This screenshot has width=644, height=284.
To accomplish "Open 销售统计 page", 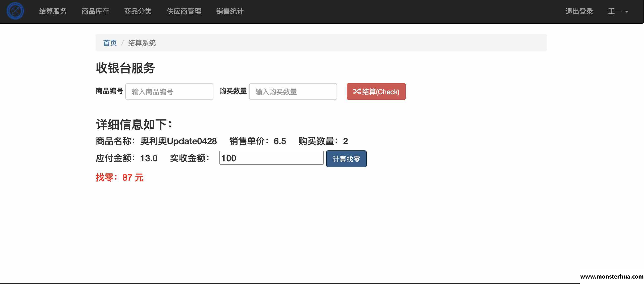I will point(230,11).
